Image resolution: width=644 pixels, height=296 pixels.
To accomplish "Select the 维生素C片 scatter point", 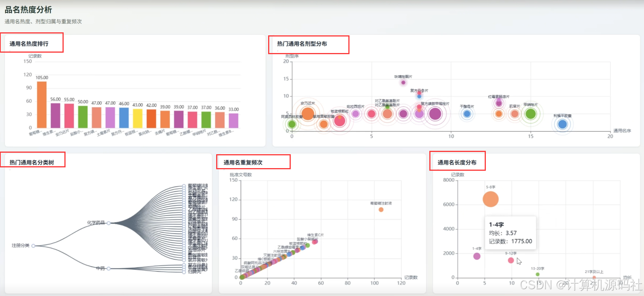I will (315, 241).
